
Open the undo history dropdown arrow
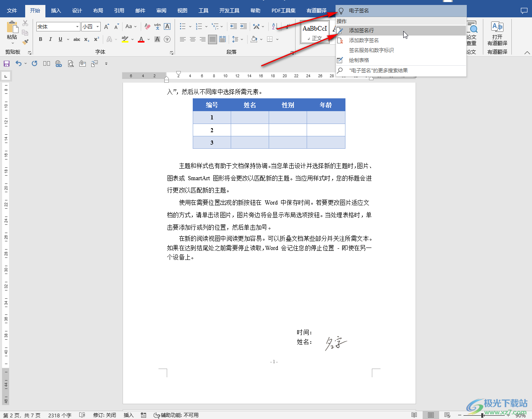pyautogui.click(x=26, y=64)
